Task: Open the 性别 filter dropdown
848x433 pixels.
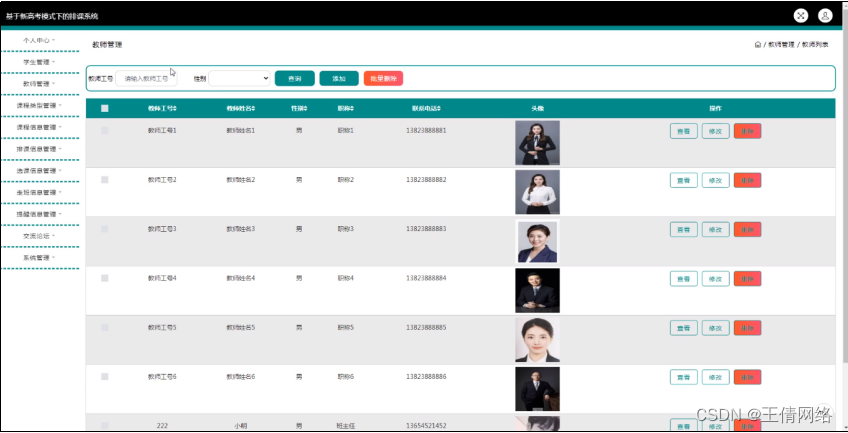Action: click(x=240, y=78)
